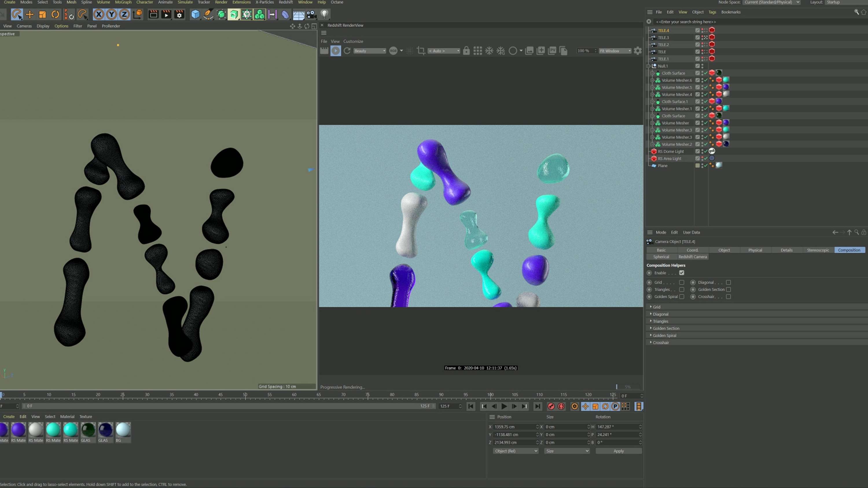868x488 pixels.
Task: Open the Size mode dropdown
Action: point(567,451)
